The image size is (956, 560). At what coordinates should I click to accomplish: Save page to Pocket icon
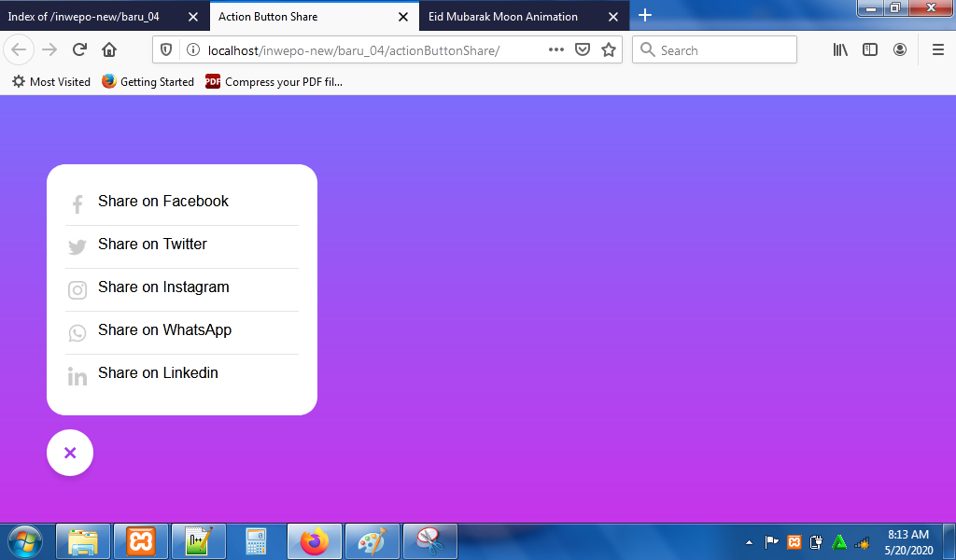(583, 50)
